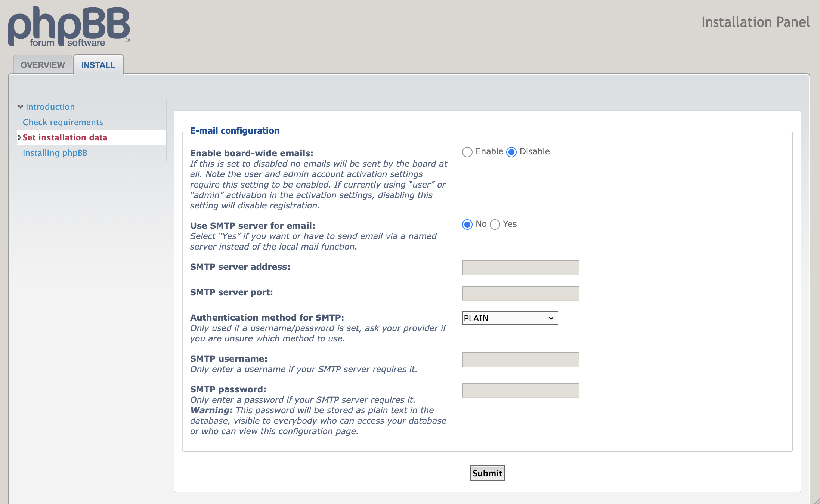Open the Check requirements page
The width and height of the screenshot is (820, 504).
pos(63,122)
